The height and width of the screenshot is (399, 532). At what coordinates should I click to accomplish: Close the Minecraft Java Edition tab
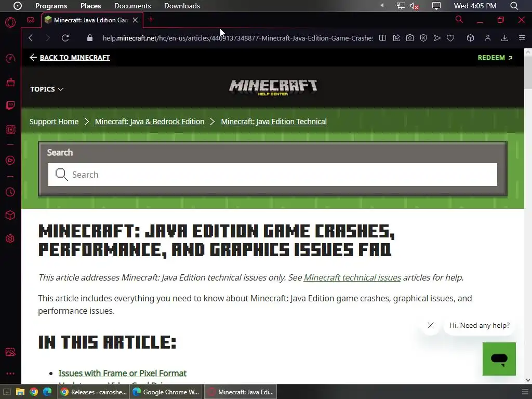pyautogui.click(x=136, y=20)
